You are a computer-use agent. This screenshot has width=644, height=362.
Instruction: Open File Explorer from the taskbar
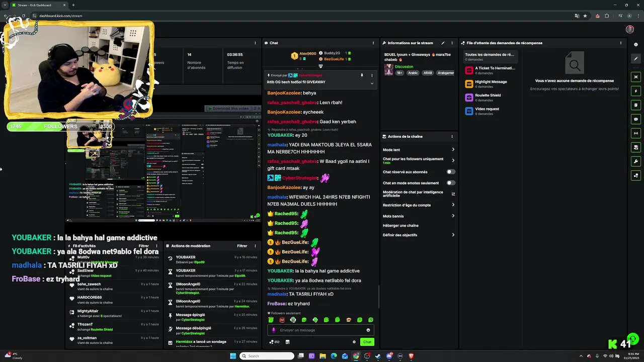pos(323,356)
